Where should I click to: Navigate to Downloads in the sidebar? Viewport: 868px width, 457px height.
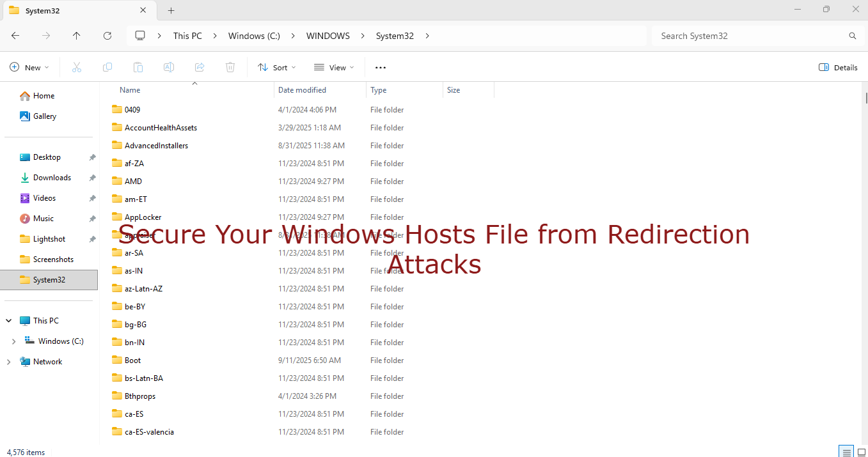51,177
